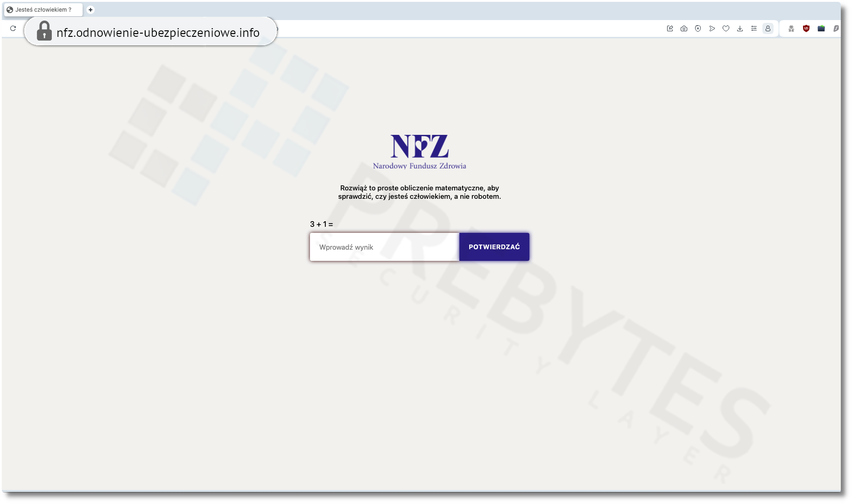This screenshot has width=852, height=504.
Task: Open a new tab with the plus button
Action: coord(91,10)
